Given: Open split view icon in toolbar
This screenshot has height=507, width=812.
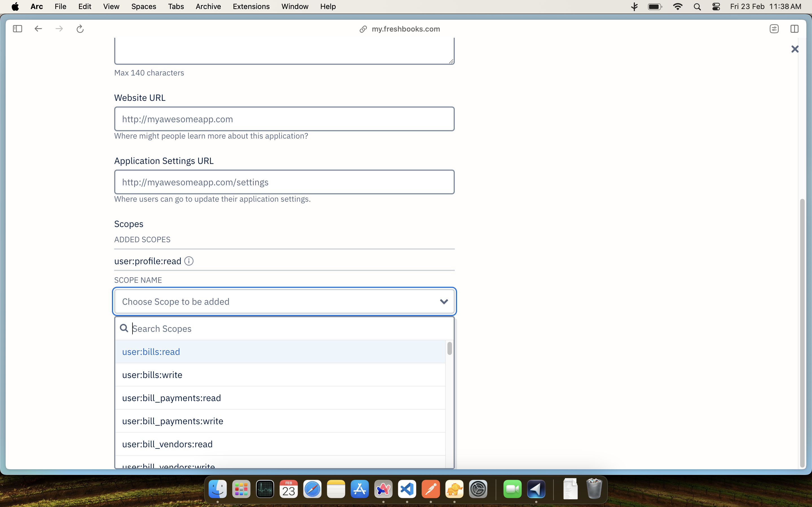Looking at the screenshot, I should coord(794,29).
